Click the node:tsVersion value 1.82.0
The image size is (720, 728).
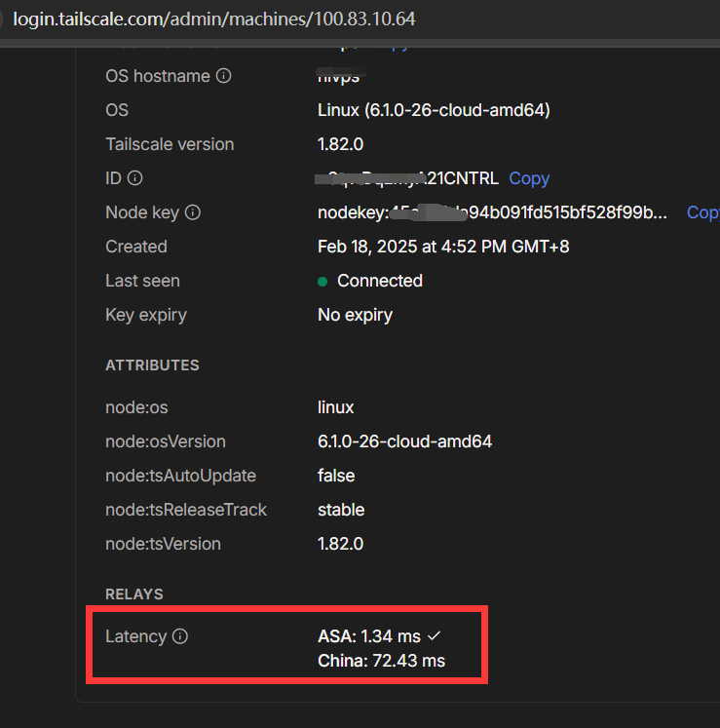[x=340, y=544]
